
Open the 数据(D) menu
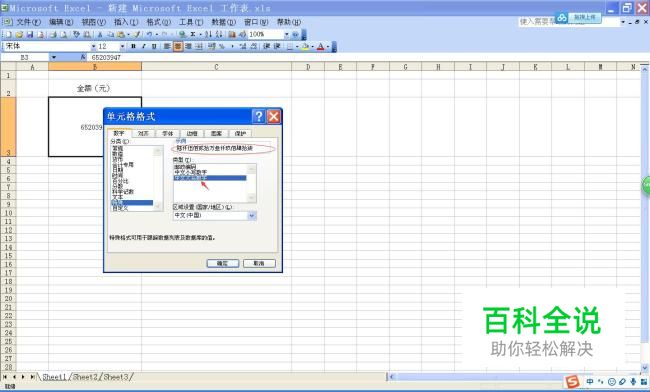223,22
